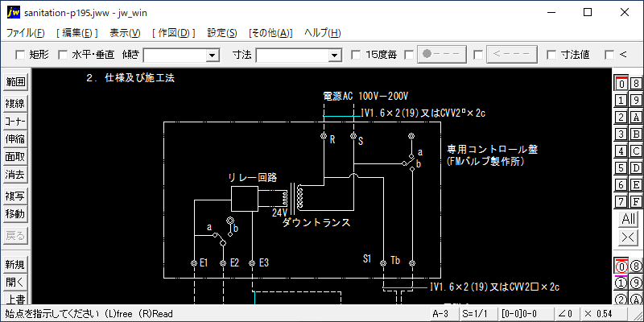Select the 消去 erase tool
Screen dimensions: 644x322
click(x=15, y=175)
